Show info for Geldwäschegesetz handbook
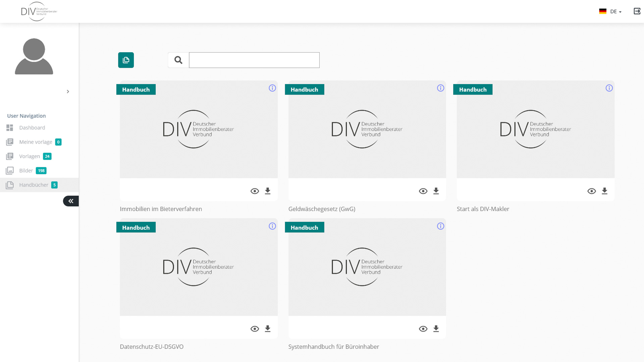Image resolution: width=644 pixels, height=362 pixels. (440, 88)
